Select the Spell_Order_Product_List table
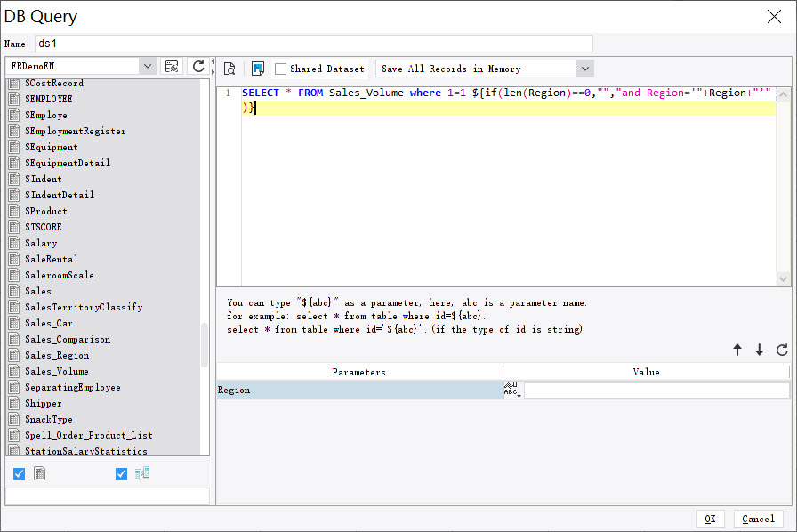This screenshot has height=532, width=797. click(89, 435)
